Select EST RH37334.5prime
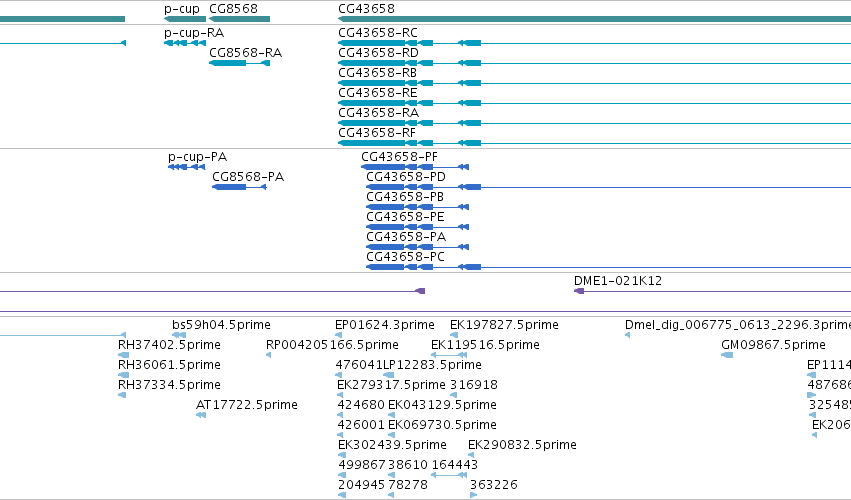Viewport: 851px width, 500px height. (169, 385)
